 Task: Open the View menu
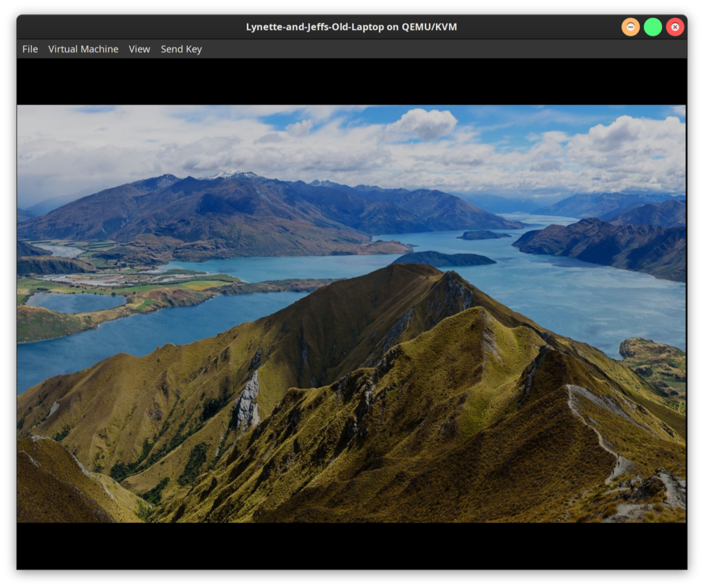139,49
